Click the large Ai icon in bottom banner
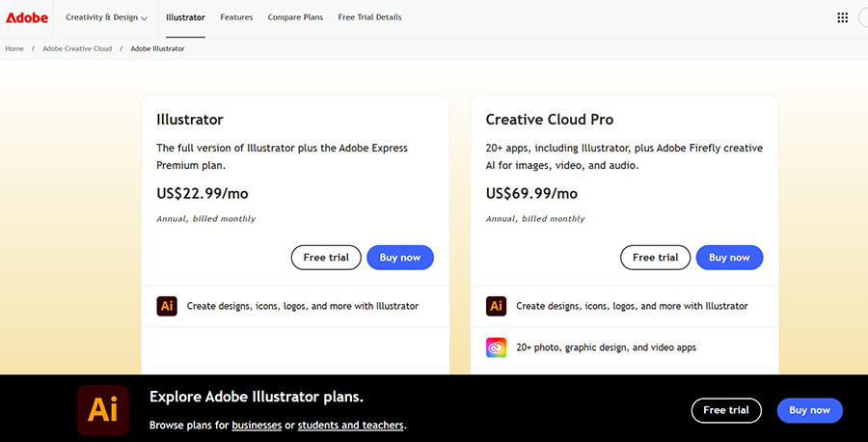Screen dimensions: 868x442 [x=103, y=410]
